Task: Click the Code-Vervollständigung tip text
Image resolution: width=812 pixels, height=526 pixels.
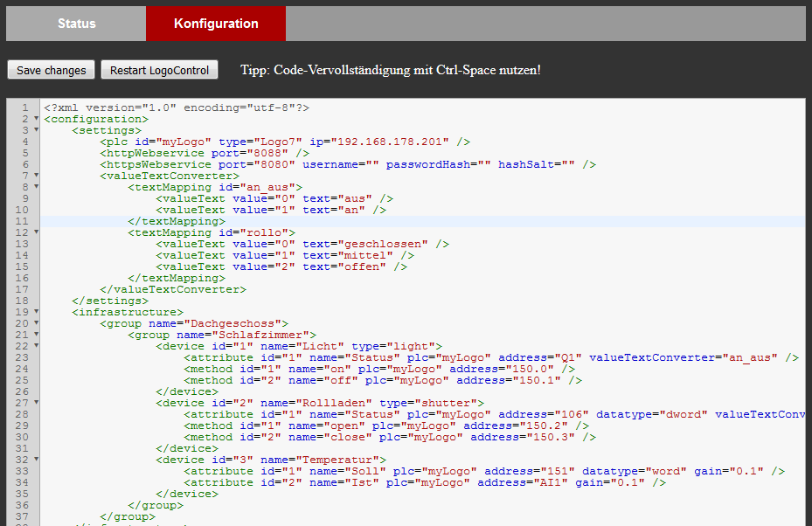Action: [x=391, y=70]
